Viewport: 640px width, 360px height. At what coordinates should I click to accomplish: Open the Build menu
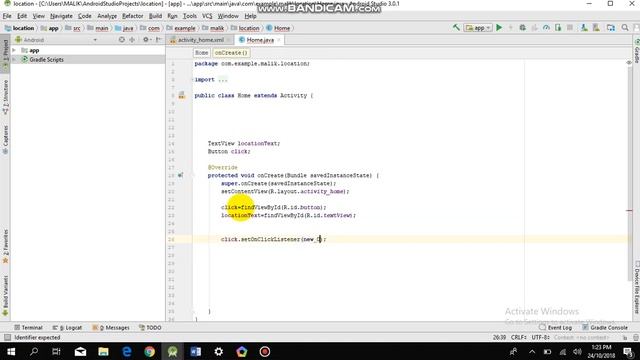coord(155,16)
